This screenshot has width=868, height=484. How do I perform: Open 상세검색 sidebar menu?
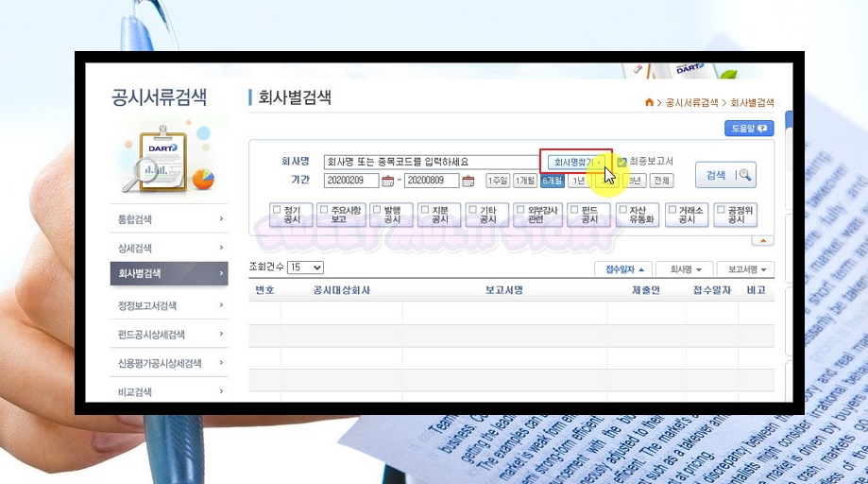[x=169, y=248]
